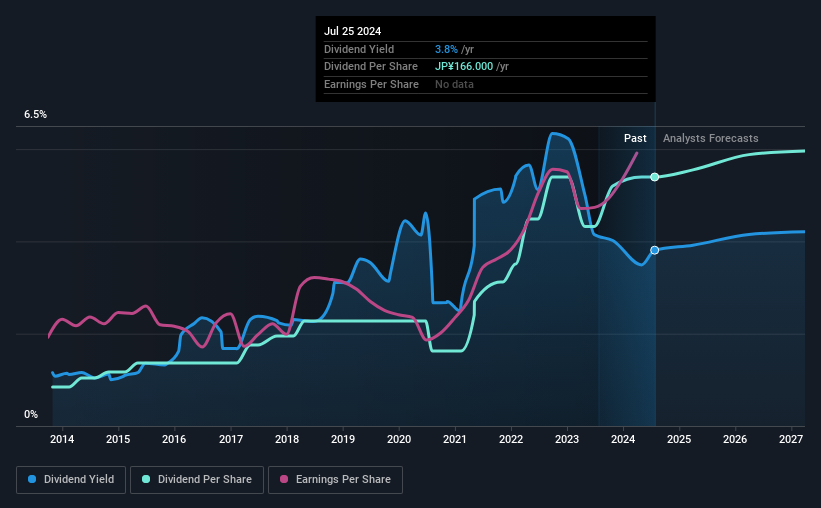Toggle the Dividend Per Share legend button
Viewport: 821px width, 508px height.
point(197,480)
